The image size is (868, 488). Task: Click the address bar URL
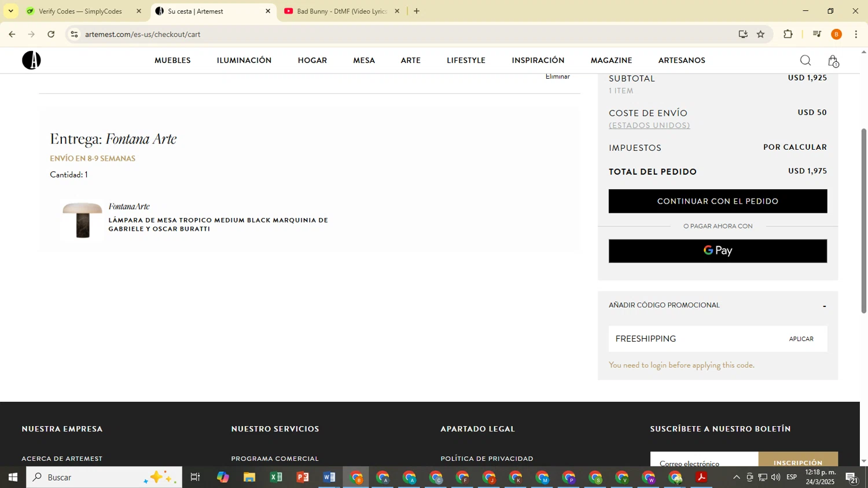point(142,34)
